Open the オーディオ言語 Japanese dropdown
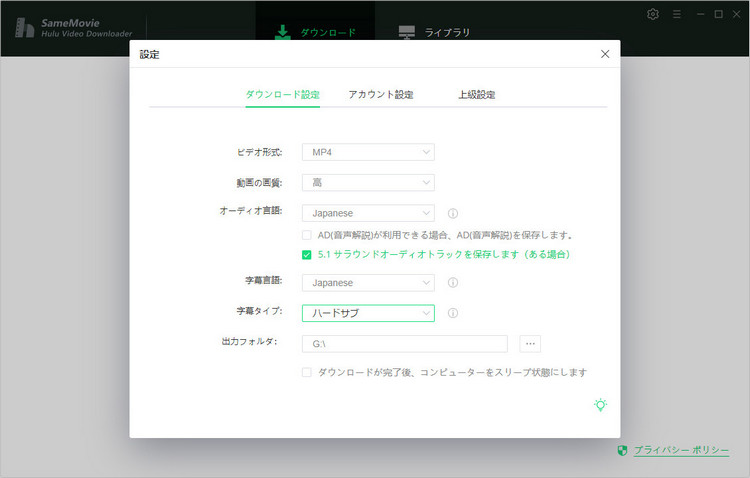This screenshot has width=750, height=478. (368, 213)
